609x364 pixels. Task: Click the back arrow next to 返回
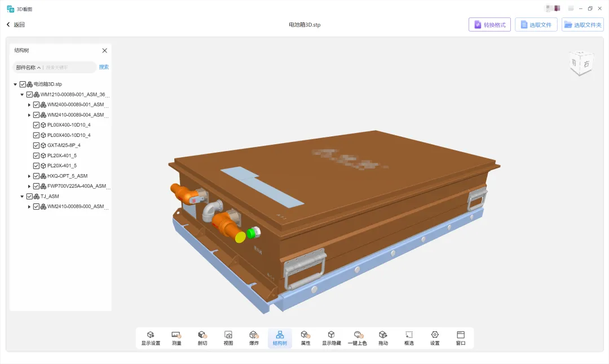coord(8,24)
